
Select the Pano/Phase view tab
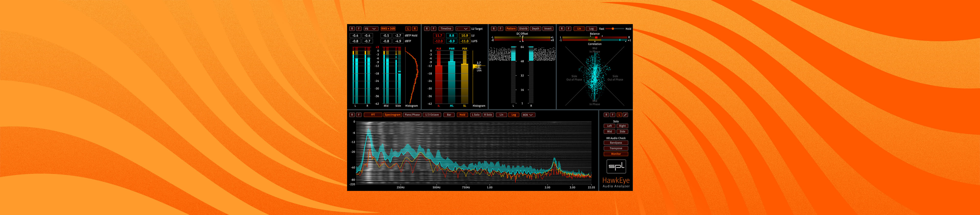[x=412, y=115]
